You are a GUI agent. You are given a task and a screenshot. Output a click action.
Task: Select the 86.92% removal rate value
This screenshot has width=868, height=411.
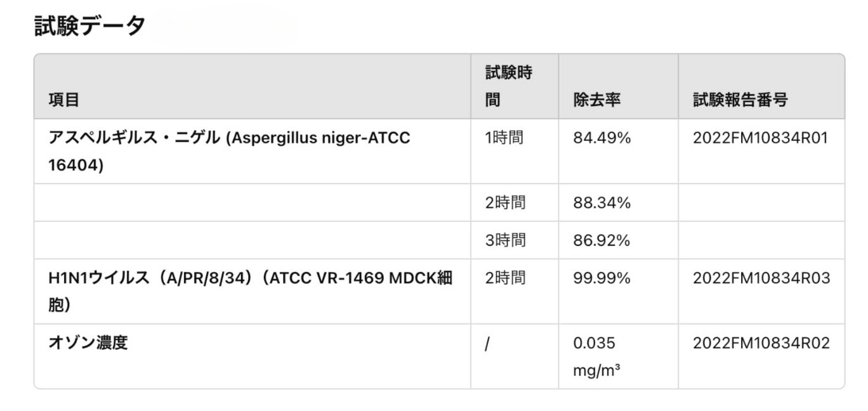click(x=602, y=240)
